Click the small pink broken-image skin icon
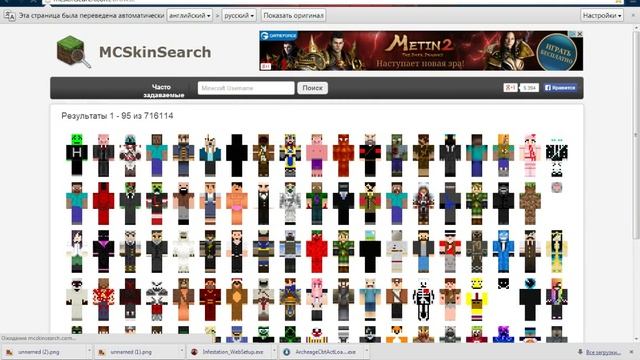640x360 pixels. pos(557,187)
